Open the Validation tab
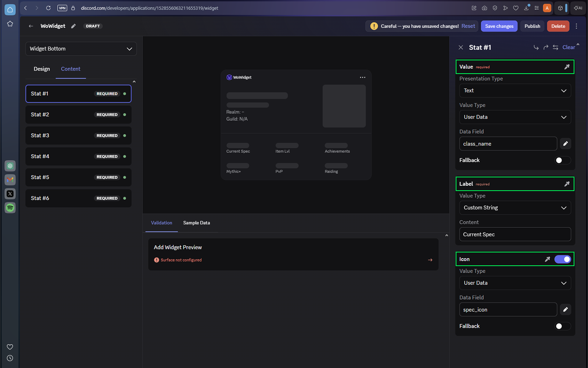The image size is (588, 368). click(x=161, y=223)
